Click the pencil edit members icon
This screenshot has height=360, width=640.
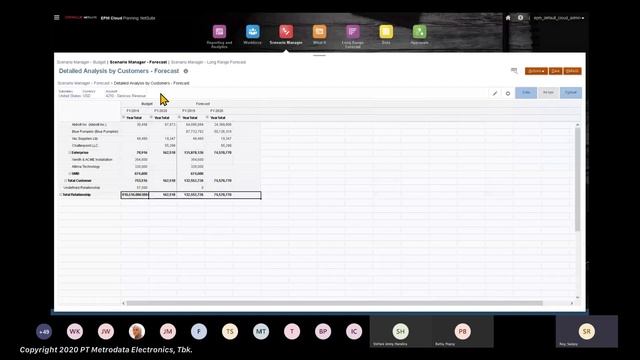click(495, 93)
